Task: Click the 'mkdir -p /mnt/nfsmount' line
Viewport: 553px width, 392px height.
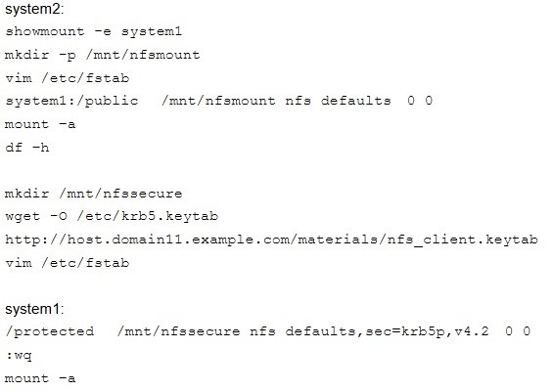Action: (x=102, y=55)
